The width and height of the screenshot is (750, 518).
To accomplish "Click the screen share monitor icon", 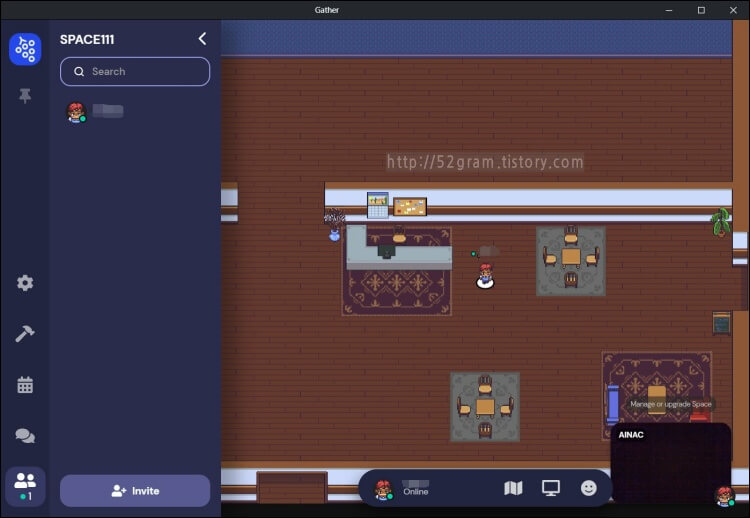I will (x=551, y=488).
